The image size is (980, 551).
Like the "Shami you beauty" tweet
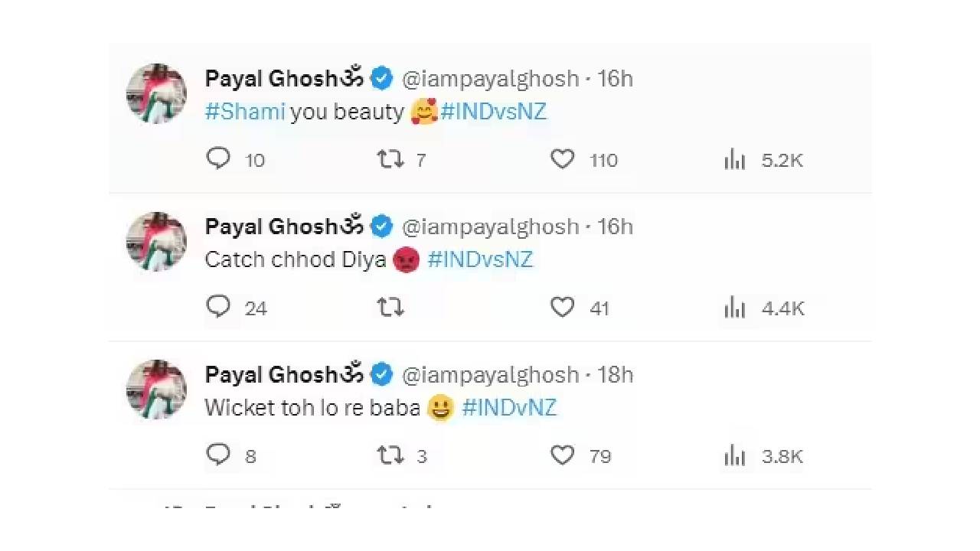coord(563,159)
